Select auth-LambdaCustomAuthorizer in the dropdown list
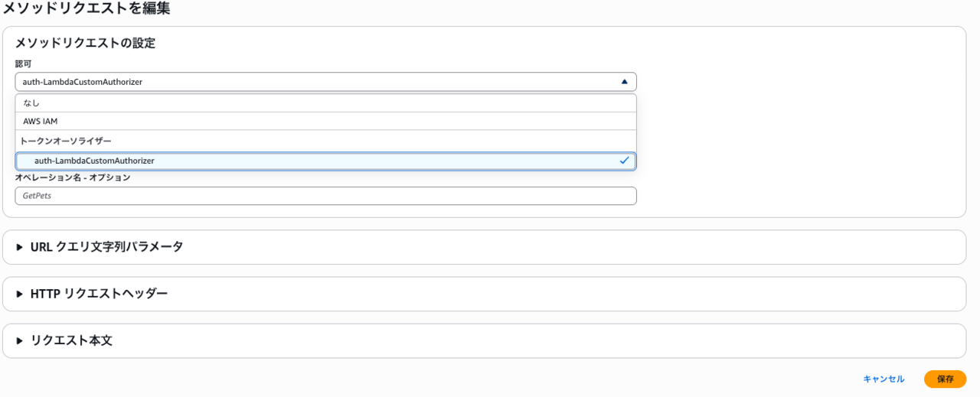The image size is (980, 397). 94,161
